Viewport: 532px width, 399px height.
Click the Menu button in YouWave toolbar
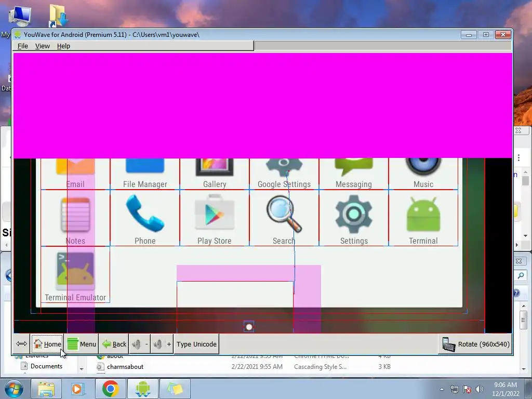[82, 344]
